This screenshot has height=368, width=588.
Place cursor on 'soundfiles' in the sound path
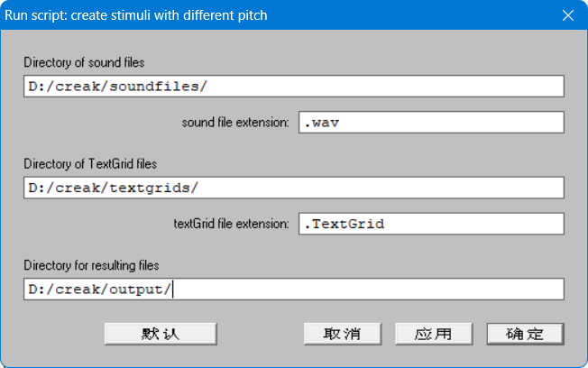point(153,87)
